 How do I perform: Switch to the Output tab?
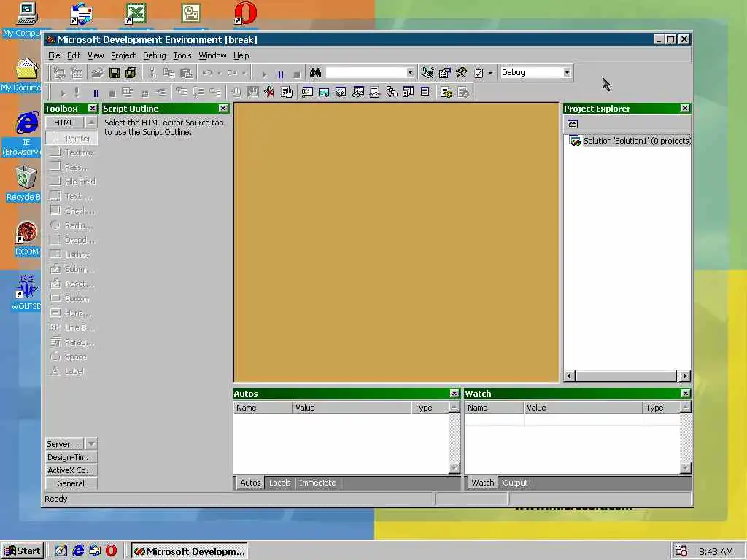(515, 483)
